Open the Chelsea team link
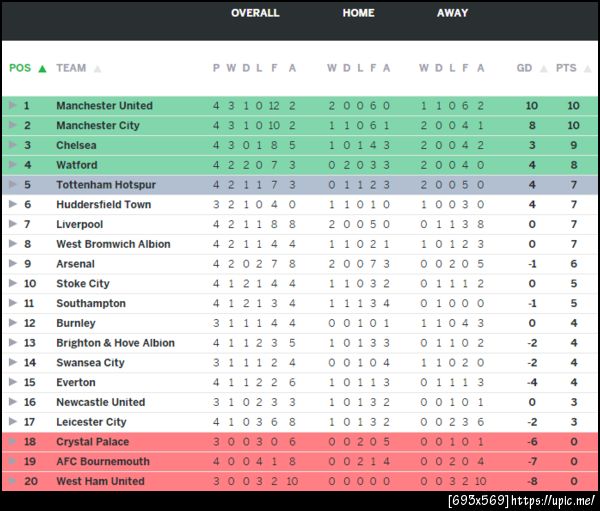Image resolution: width=600 pixels, height=511 pixels. point(76,145)
